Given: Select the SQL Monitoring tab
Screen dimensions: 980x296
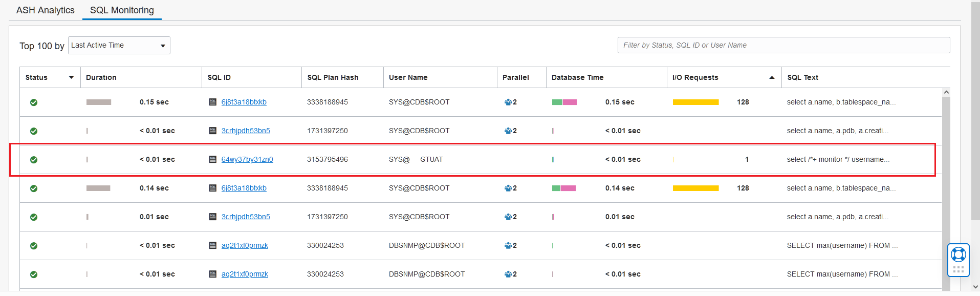Looking at the screenshot, I should coord(122,10).
